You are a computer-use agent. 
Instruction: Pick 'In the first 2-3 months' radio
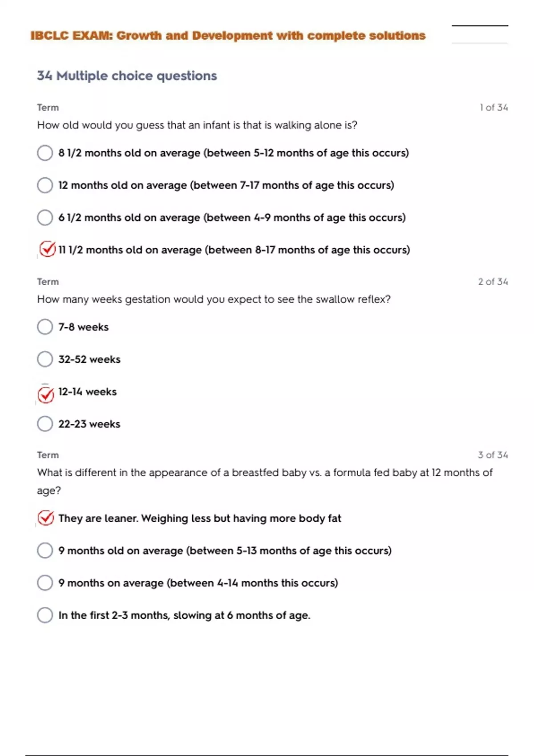click(45, 615)
